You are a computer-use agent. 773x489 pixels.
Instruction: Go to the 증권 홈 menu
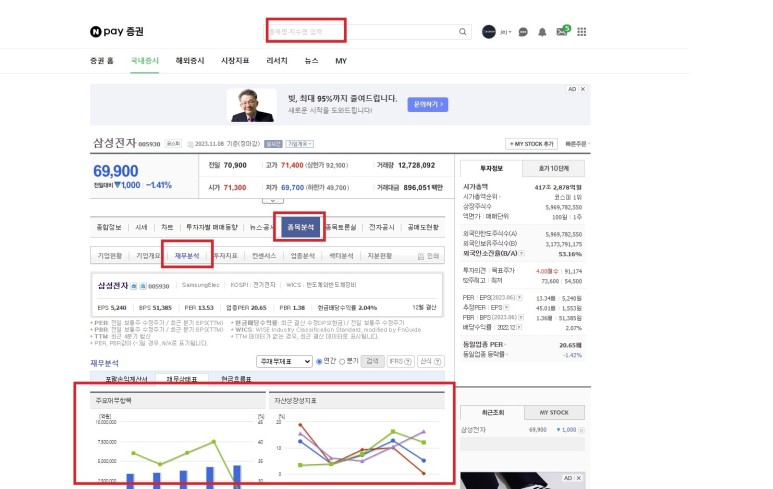(x=102, y=61)
